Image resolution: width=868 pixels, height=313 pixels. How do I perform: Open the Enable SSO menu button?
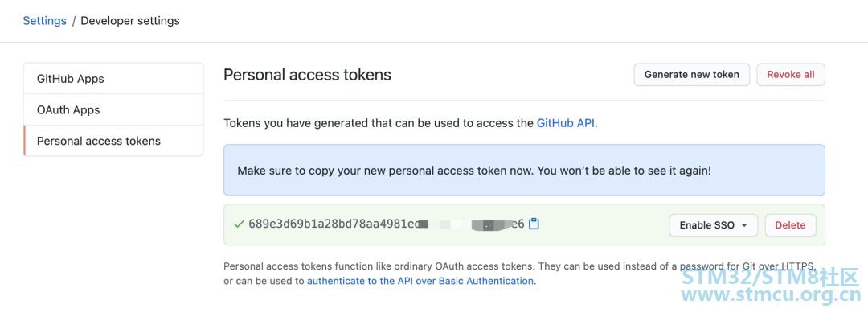click(x=714, y=225)
